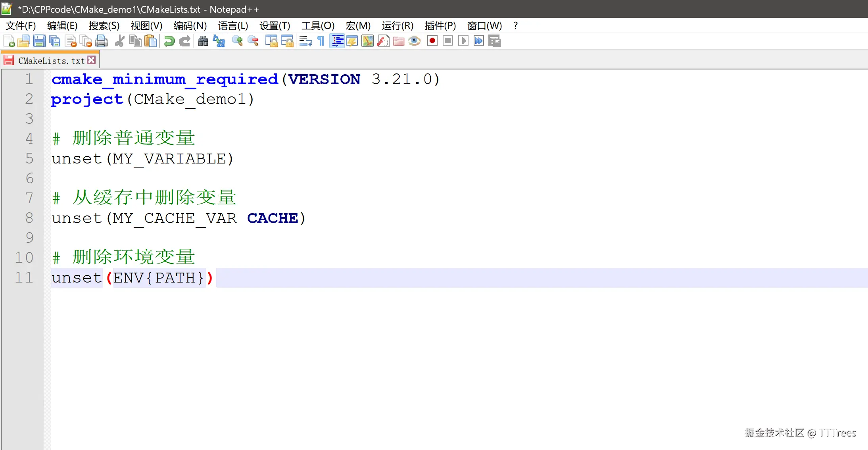
Task: Click line number 5 in margin
Action: click(x=29, y=158)
